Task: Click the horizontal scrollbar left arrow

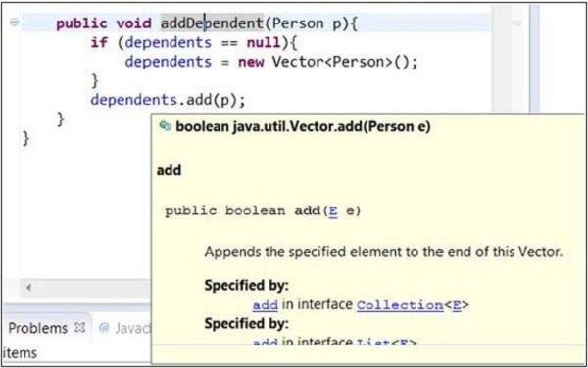Action: pos(28,287)
